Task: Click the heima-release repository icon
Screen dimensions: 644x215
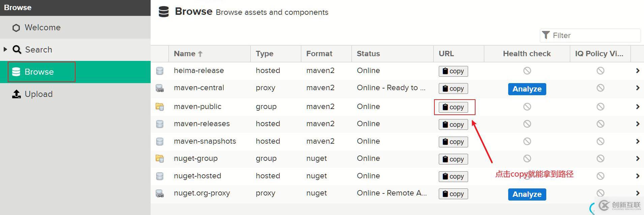Action: [160, 71]
